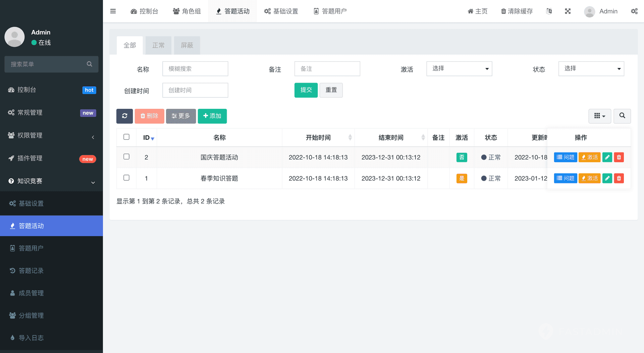The width and height of the screenshot is (644, 353).
Task: Switch to the 屏蔽 tab
Action: coord(187,45)
